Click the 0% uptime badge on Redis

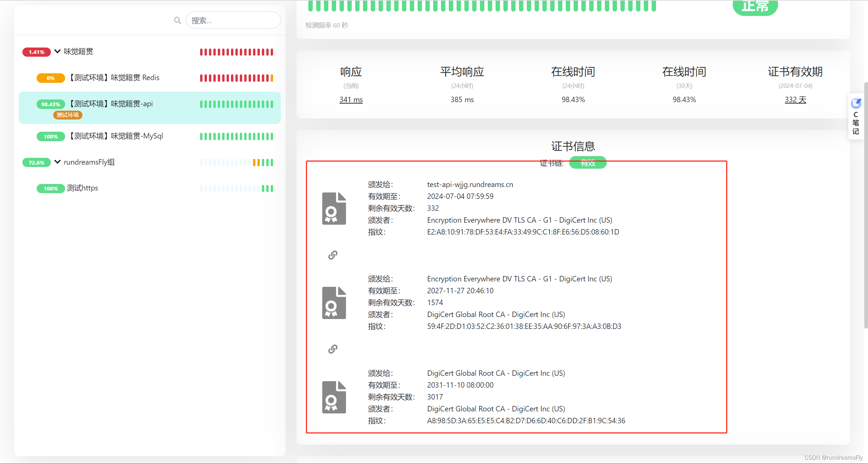tap(51, 78)
